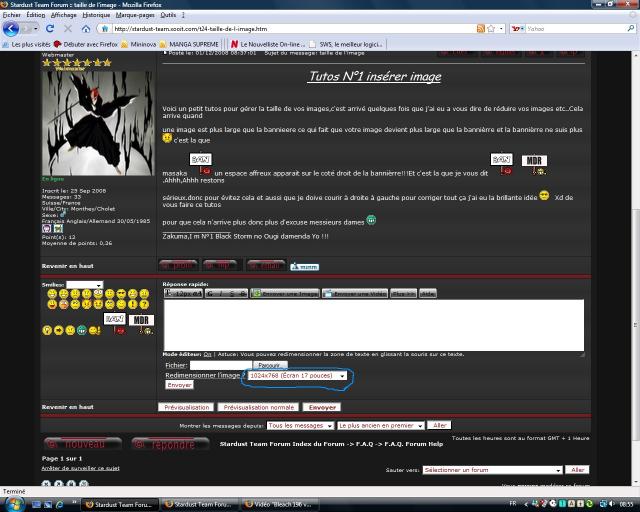Click the Aide button in editor toolbar
Image resolution: width=640 pixels, height=512 pixels.
[428, 293]
